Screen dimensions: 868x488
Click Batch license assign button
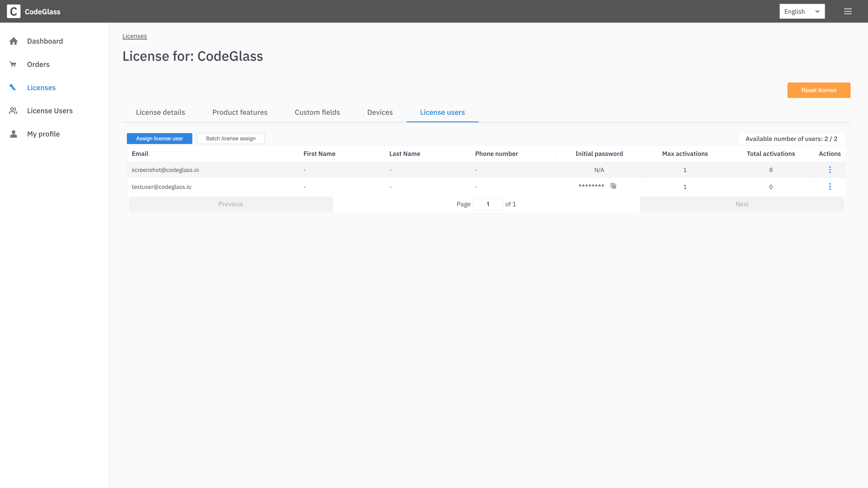[231, 138]
